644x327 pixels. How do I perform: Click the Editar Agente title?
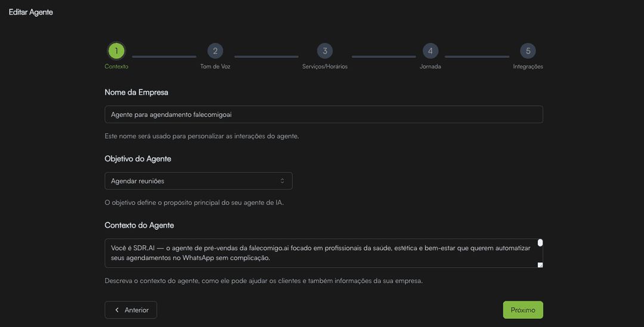[x=31, y=13]
